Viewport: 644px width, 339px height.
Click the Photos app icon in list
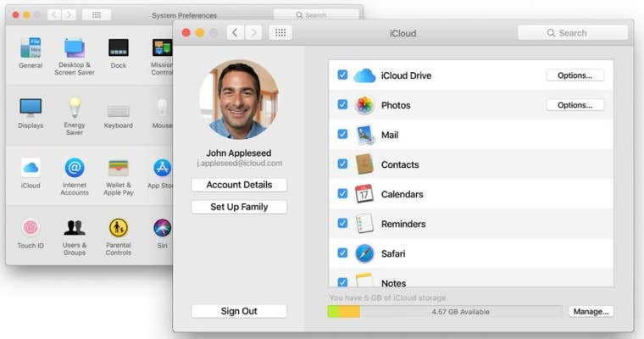(364, 105)
